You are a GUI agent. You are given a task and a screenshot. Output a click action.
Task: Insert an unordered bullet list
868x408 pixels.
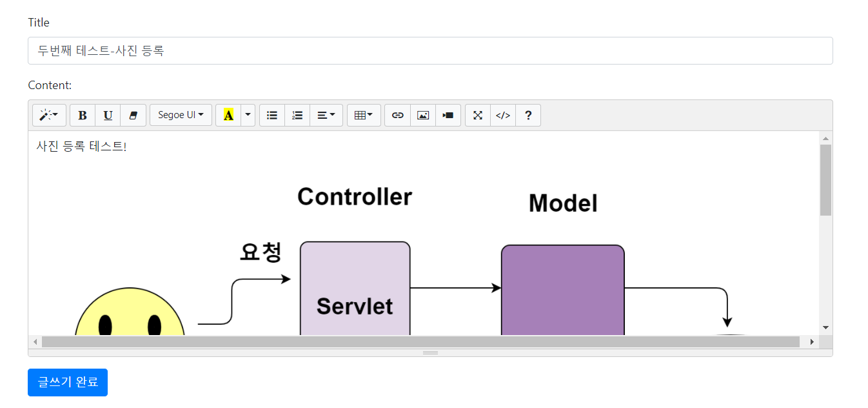coord(272,116)
